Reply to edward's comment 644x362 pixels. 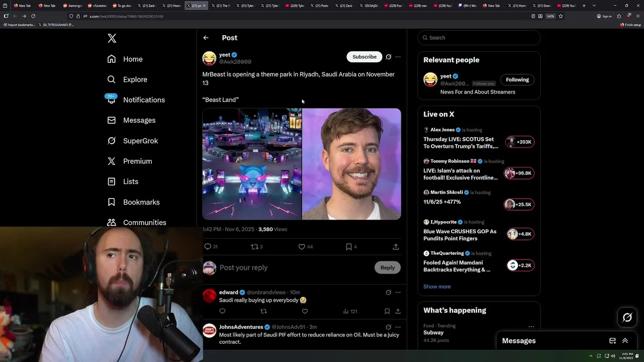(222, 311)
